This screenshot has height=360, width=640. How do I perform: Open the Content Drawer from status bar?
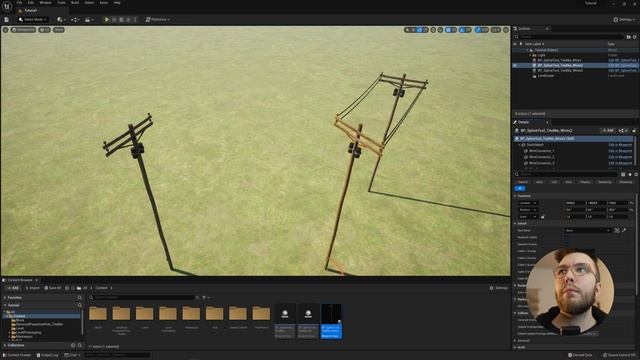coord(17,355)
